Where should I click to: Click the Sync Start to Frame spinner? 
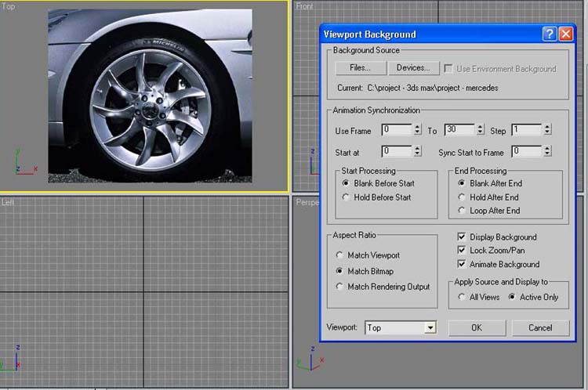tap(546, 151)
